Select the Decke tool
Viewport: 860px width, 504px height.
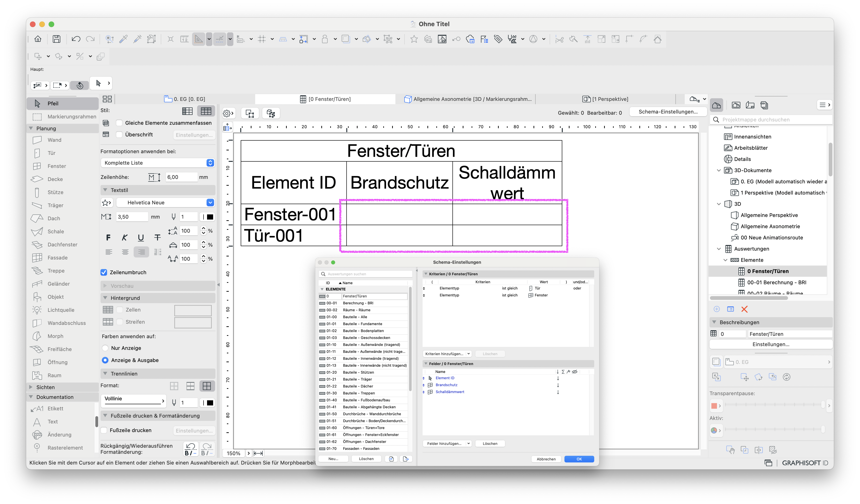click(x=62, y=179)
